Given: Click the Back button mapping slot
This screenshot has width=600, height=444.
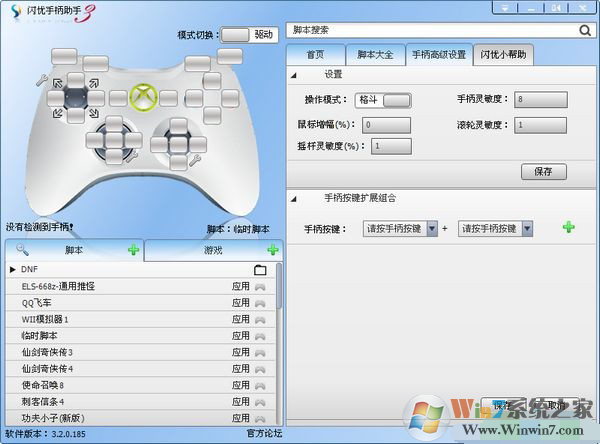Looking at the screenshot, I should [118, 98].
